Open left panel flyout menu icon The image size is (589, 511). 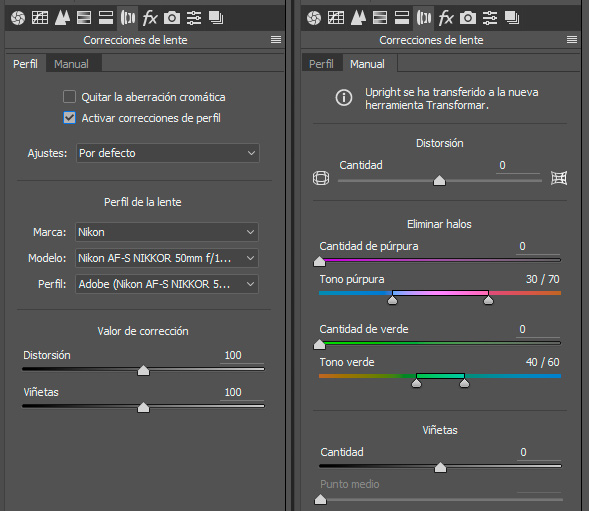[276, 39]
